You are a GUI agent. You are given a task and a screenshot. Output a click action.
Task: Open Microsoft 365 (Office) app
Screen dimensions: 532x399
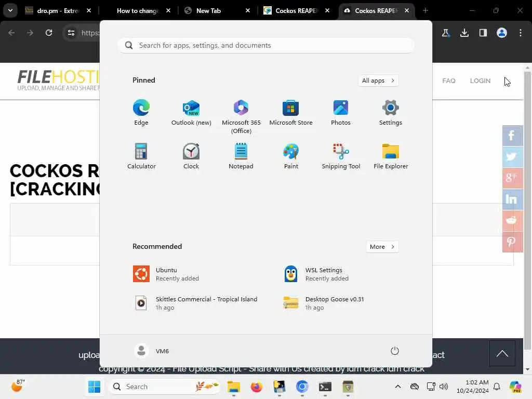tap(241, 117)
